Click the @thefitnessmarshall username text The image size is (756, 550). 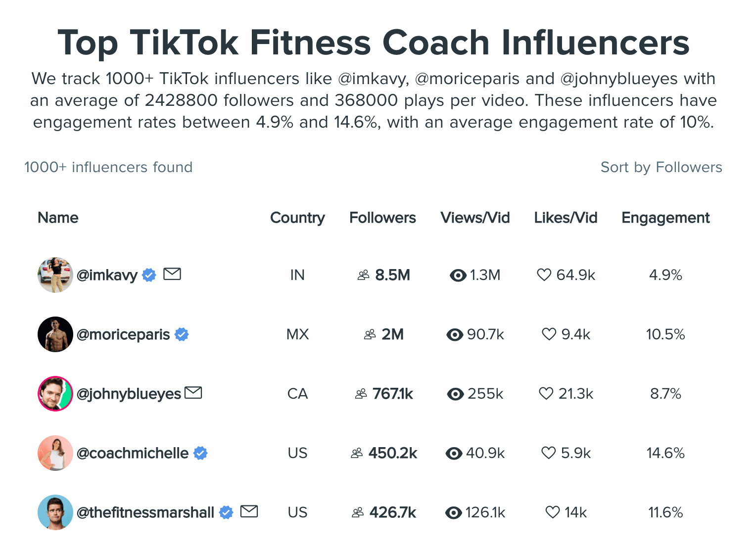coord(145,512)
